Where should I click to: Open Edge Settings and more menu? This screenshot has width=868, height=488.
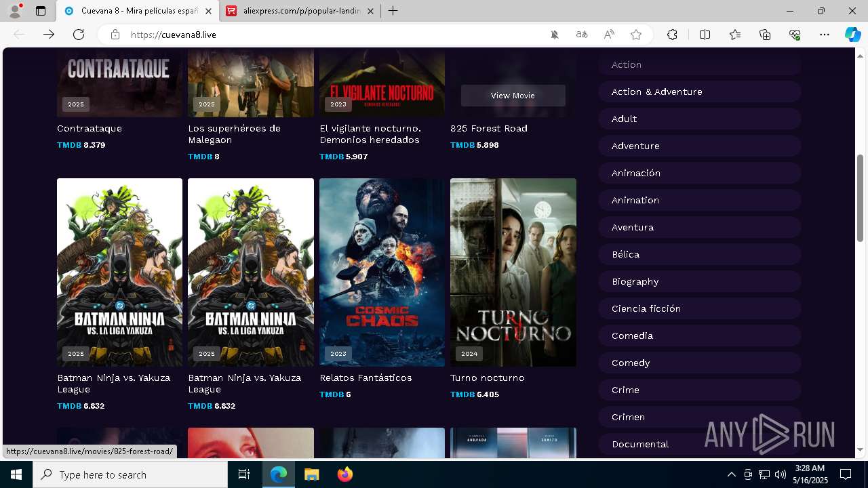pyautogui.click(x=825, y=35)
